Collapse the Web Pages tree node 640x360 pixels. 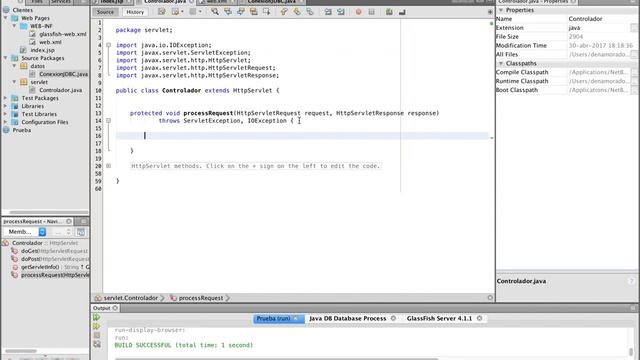(x=6, y=18)
